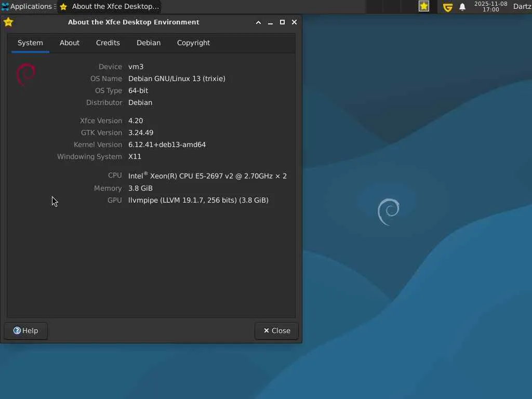Minimize the About Xfce window
The width and height of the screenshot is (532, 399).
pos(270,22)
